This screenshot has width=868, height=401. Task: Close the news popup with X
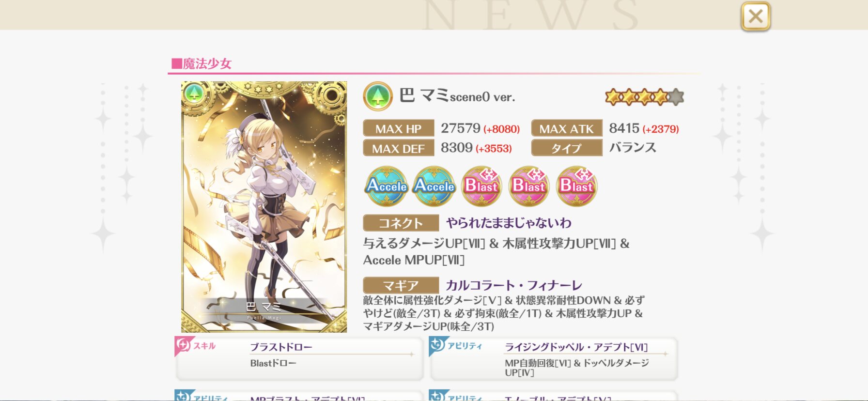(755, 16)
